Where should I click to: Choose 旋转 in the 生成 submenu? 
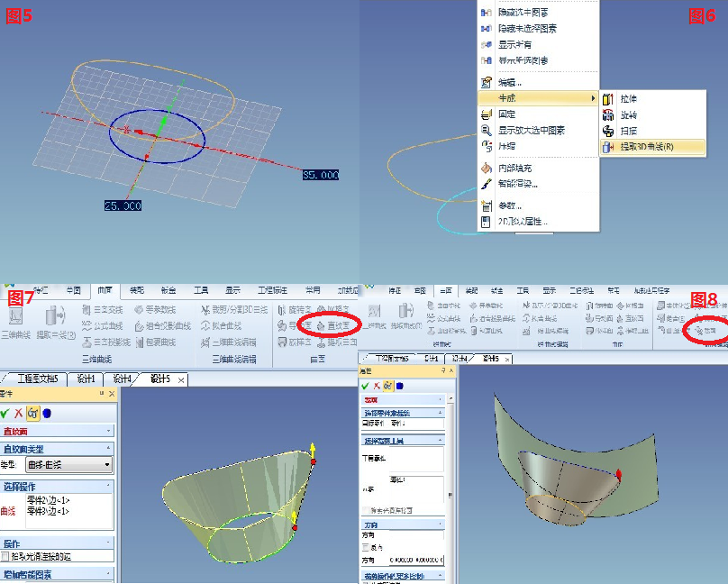pos(653,115)
